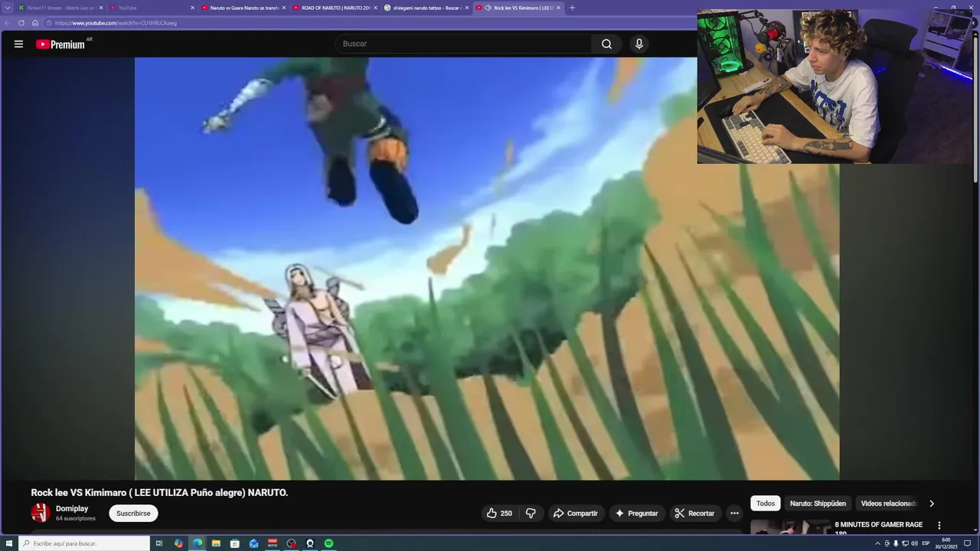Open the notification center icon
The width and height of the screenshot is (980, 551).
point(969,543)
